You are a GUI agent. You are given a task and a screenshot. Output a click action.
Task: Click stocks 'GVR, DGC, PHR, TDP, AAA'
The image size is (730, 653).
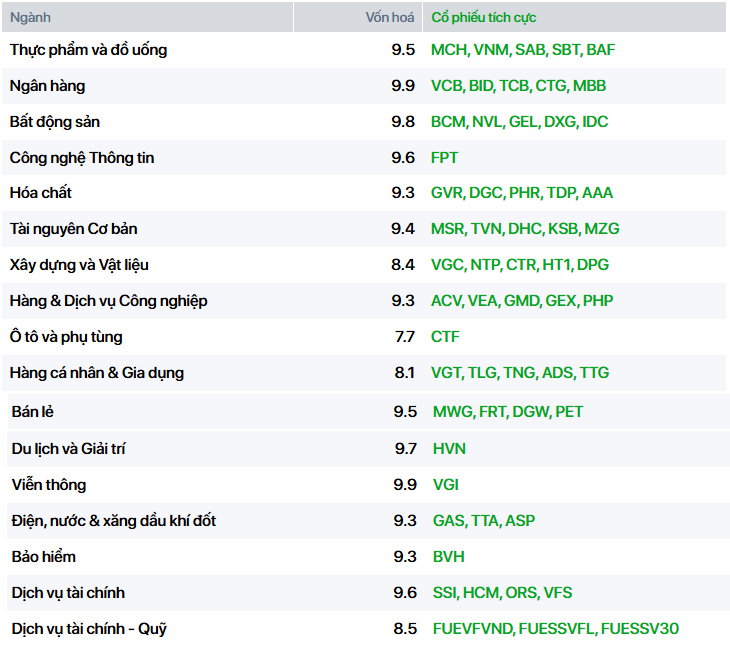click(521, 193)
